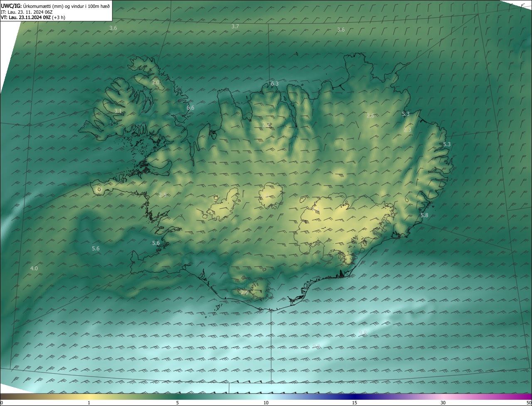The width and height of the screenshot is (532, 406).
Task: Click the 3.6 value north of the Westfjords
Action: 113,28
